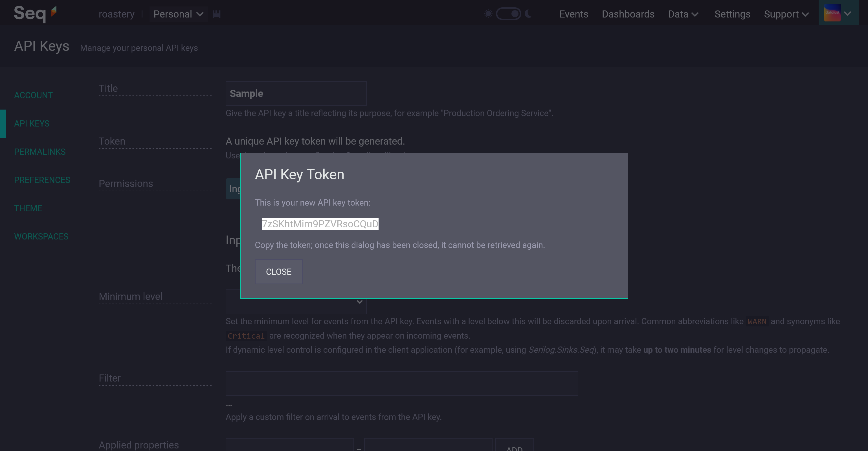The image size is (868, 451).
Task: Click the Seq logo
Action: [35, 14]
